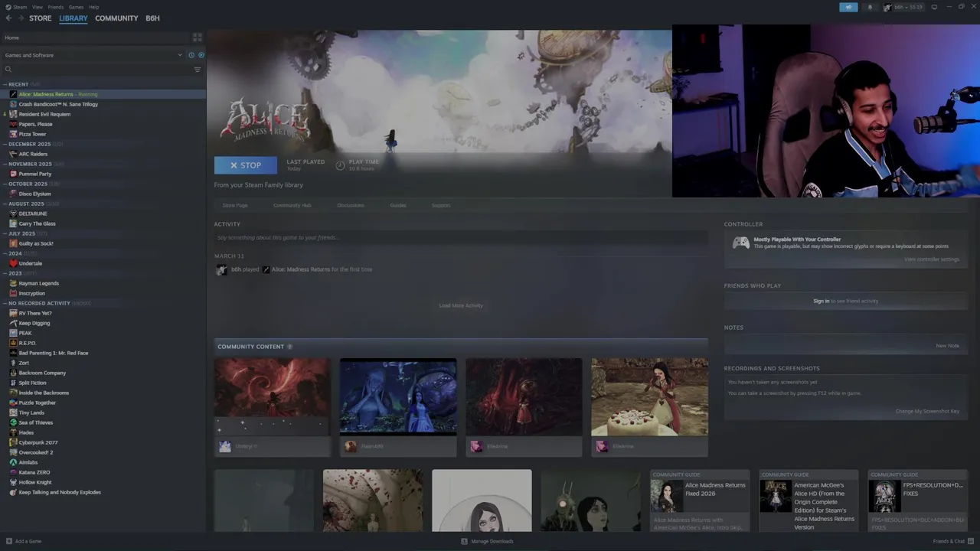980x551 pixels.
Task: Toggle sort by recent clock icon
Action: pos(191,55)
